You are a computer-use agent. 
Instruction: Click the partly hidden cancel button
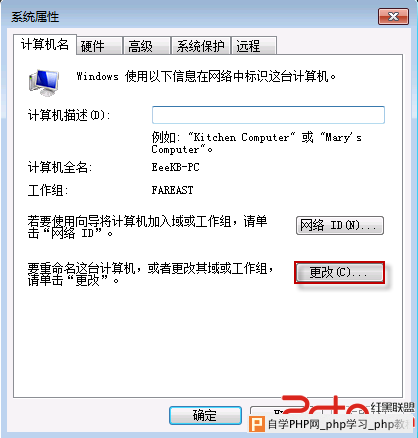pyautogui.click(x=267, y=411)
